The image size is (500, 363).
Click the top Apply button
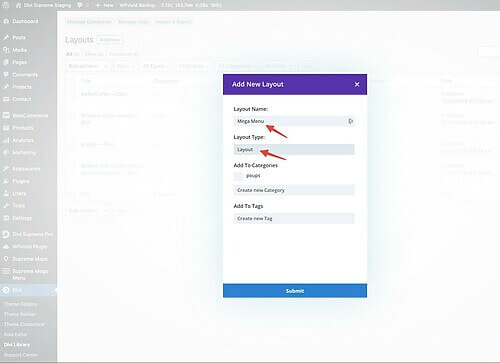coord(123,66)
